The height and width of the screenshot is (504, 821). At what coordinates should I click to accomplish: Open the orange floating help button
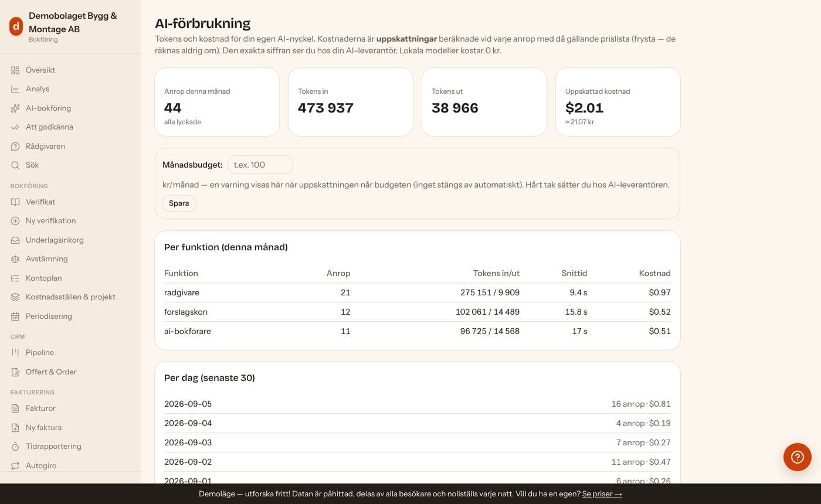pyautogui.click(x=798, y=457)
